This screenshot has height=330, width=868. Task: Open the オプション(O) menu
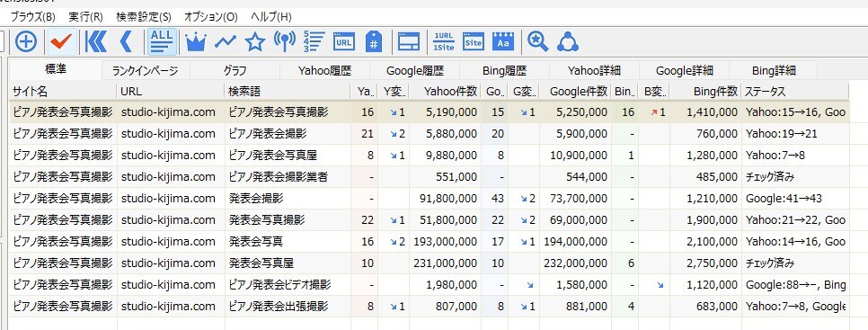tap(210, 16)
